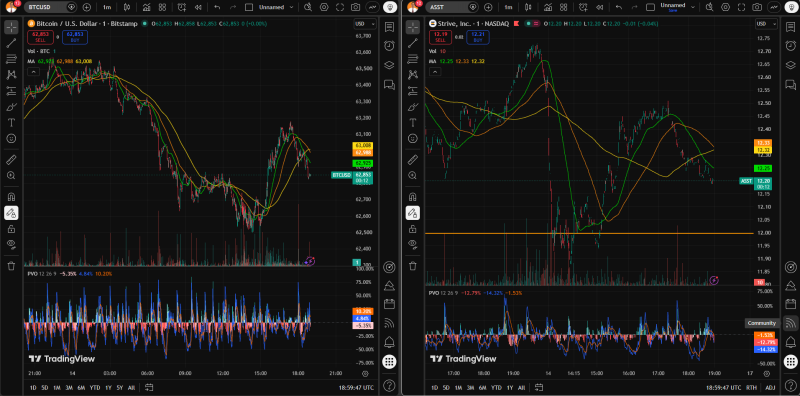Click BTCUSD symbol search field
The image size is (800, 396).
[51, 7]
